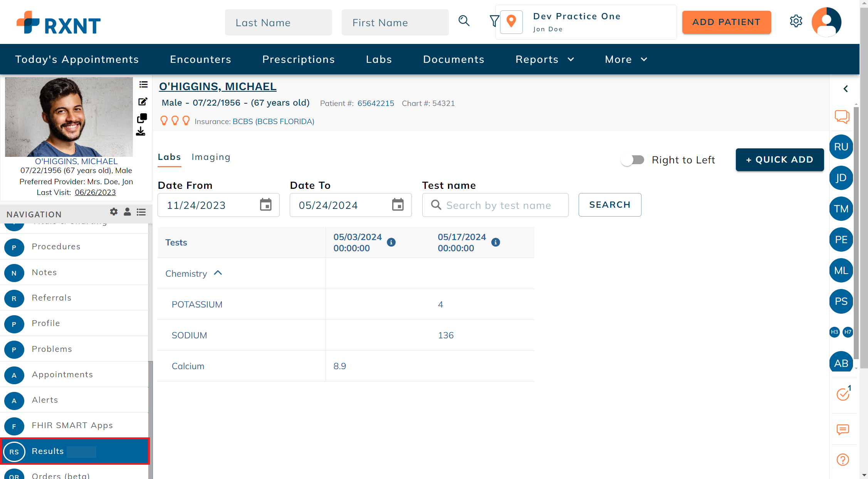Open patient number 65642215 link

pyautogui.click(x=376, y=103)
